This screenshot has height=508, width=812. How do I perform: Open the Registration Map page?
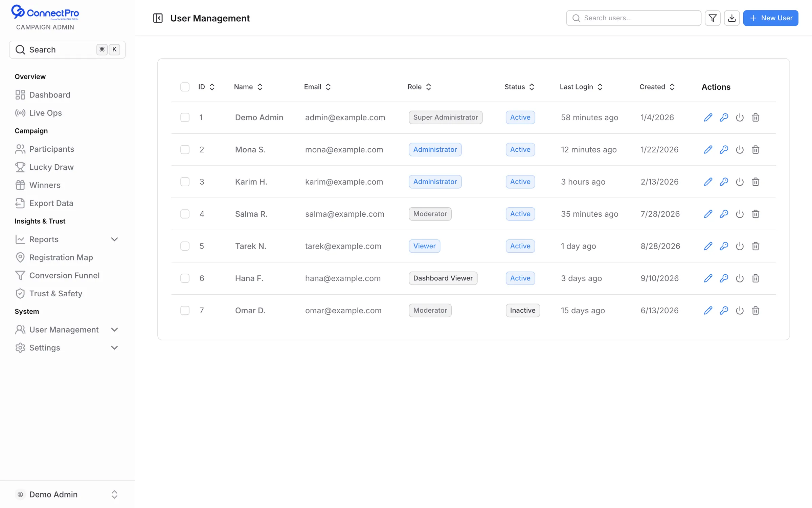(67, 257)
